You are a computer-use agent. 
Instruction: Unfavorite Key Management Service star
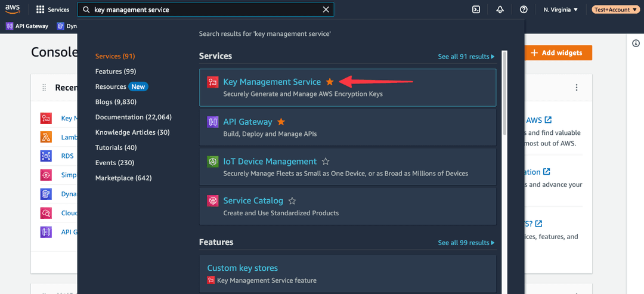coord(330,82)
